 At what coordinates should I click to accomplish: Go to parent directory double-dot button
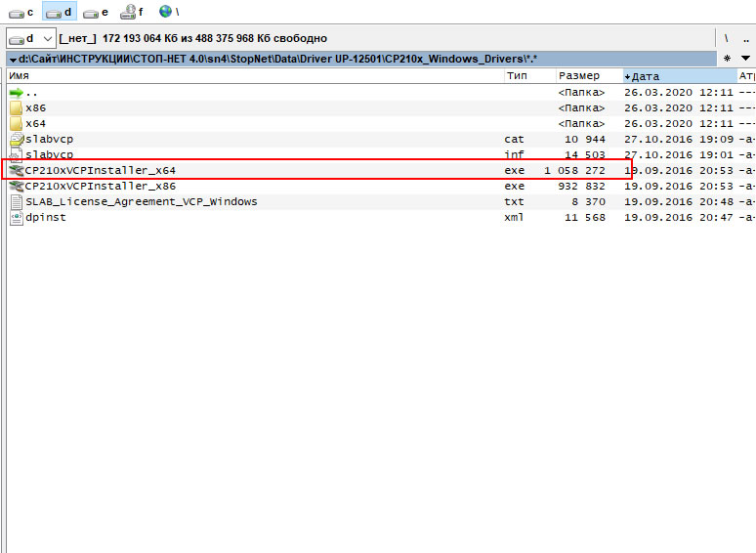point(746,39)
